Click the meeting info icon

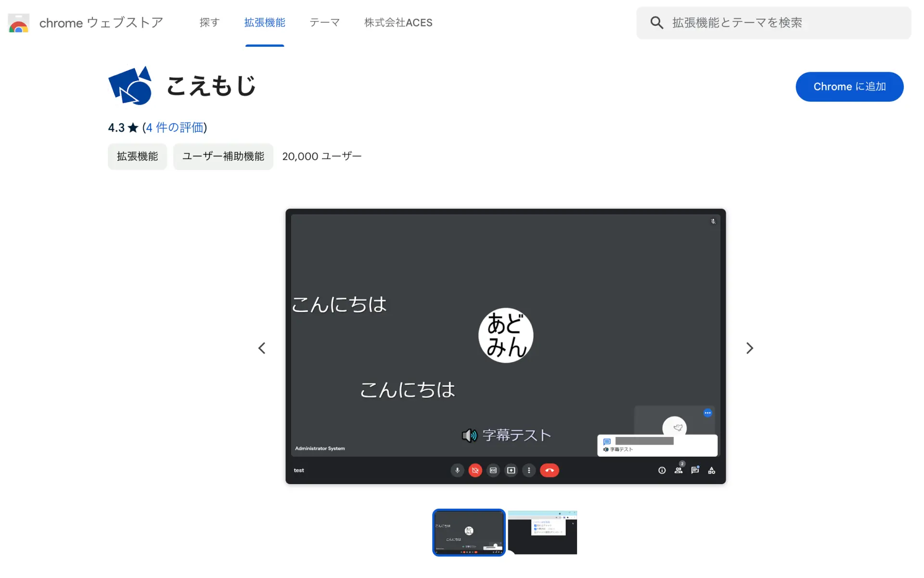662,470
